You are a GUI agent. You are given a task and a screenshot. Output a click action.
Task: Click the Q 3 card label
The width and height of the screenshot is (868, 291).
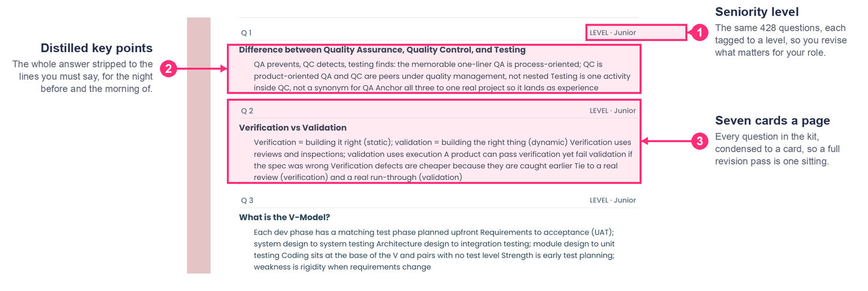tap(247, 200)
